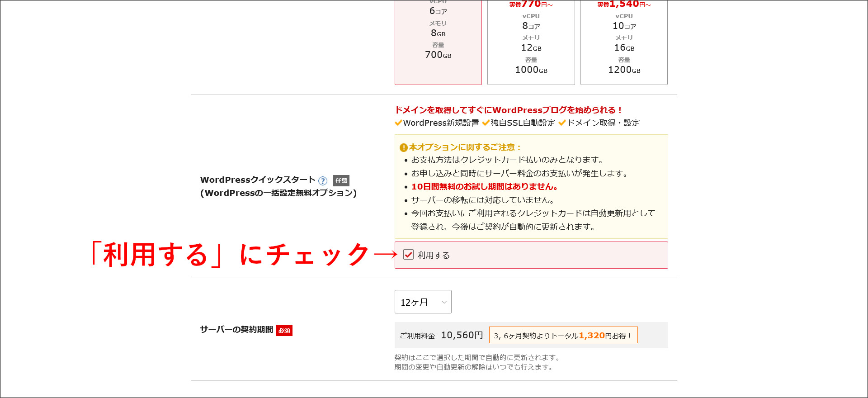Image resolution: width=868 pixels, height=398 pixels.
Task: Click the help question mark beside WordPressクイックスタート
Action: pyautogui.click(x=322, y=181)
